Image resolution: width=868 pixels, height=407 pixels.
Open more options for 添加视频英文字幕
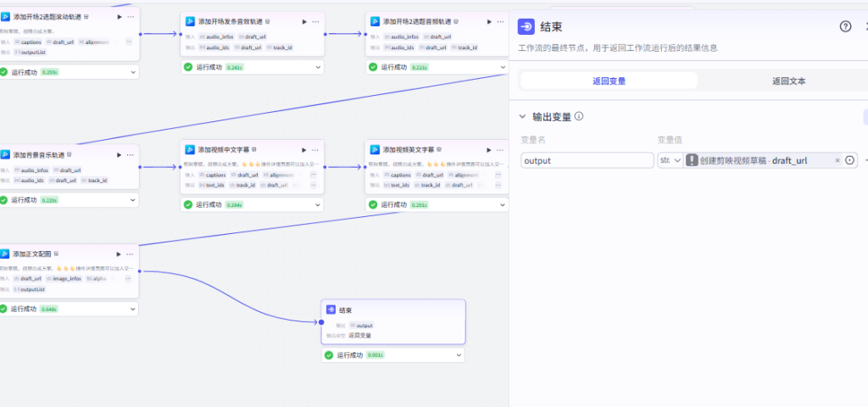pos(500,149)
